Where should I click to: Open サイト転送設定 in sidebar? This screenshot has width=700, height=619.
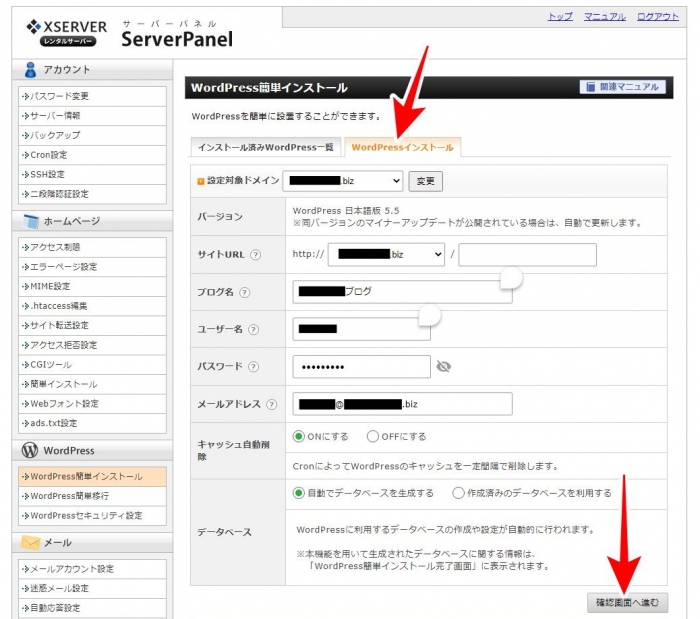pos(92,325)
